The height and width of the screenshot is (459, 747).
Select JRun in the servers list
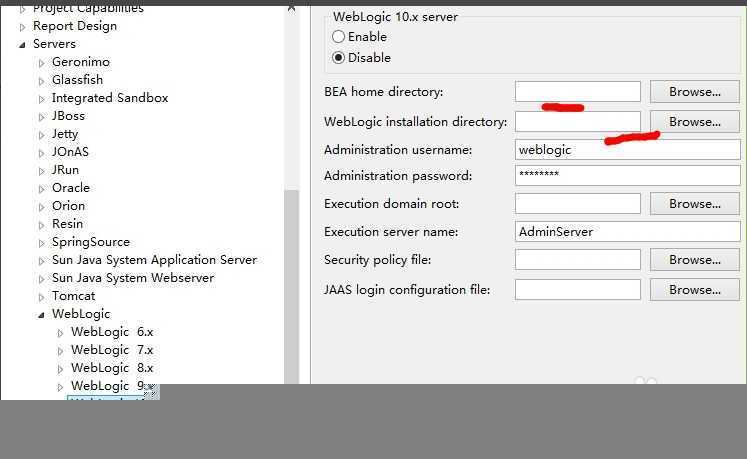tap(66, 170)
